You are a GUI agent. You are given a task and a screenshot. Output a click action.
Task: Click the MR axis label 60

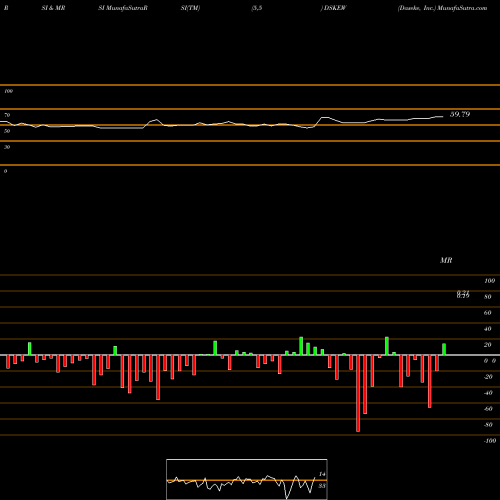click(488, 313)
